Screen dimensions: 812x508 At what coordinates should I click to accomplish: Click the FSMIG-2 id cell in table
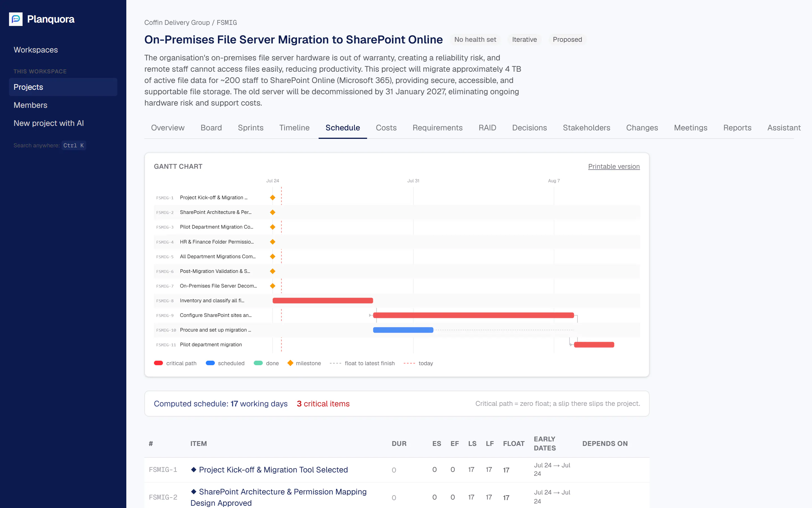click(163, 497)
